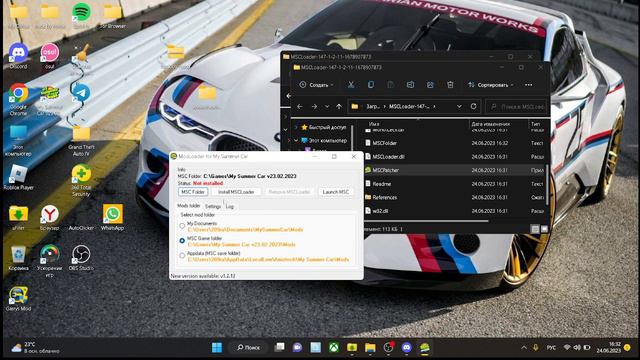The width and height of the screenshot is (640, 360).
Task: Click the Share icon in Explorer toolbar
Action: (x=430, y=84)
